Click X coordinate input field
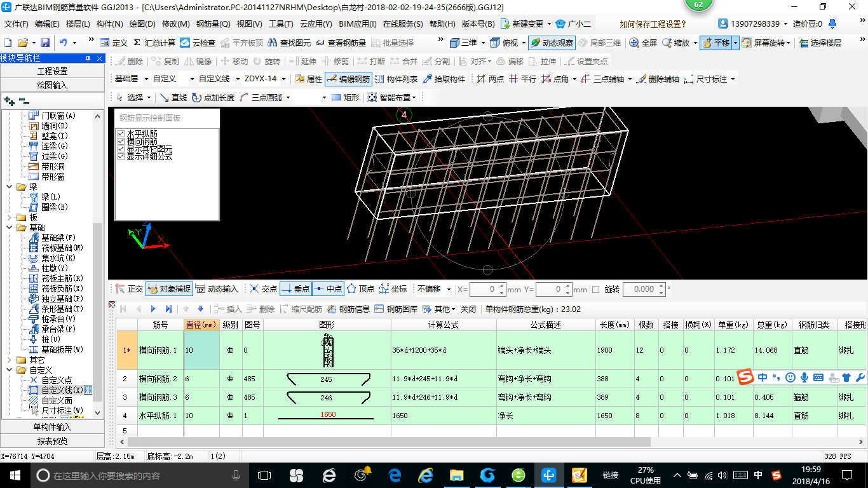Image resolution: width=868 pixels, height=488 pixels. 487,289
